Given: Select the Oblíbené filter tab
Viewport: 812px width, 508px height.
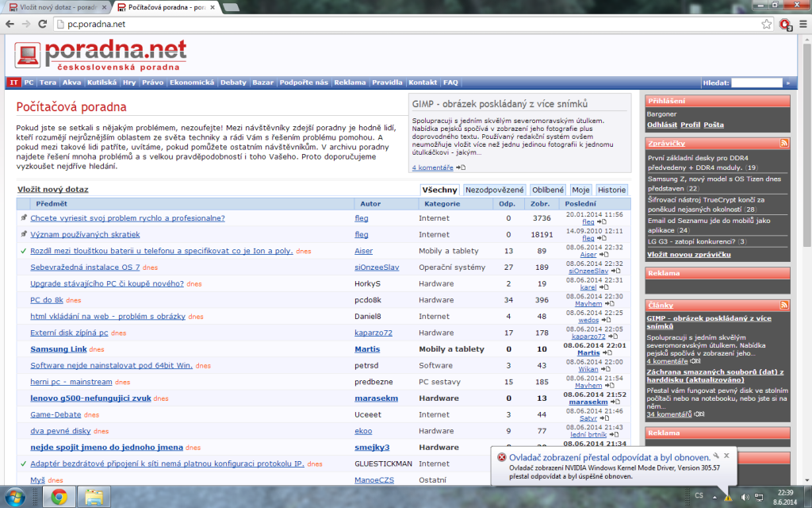Looking at the screenshot, I should tap(548, 190).
